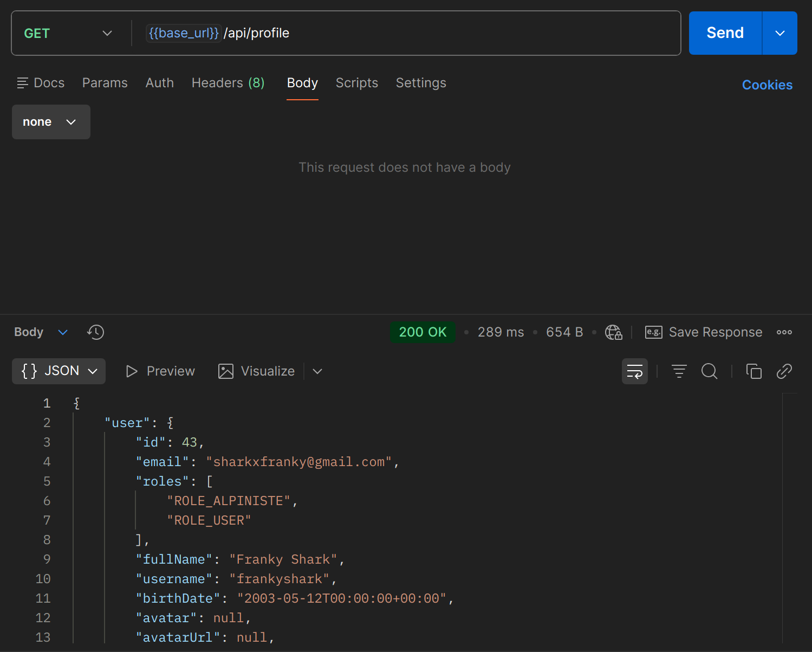812x652 pixels.
Task: Click the network globe lock icon
Action: [x=613, y=332]
